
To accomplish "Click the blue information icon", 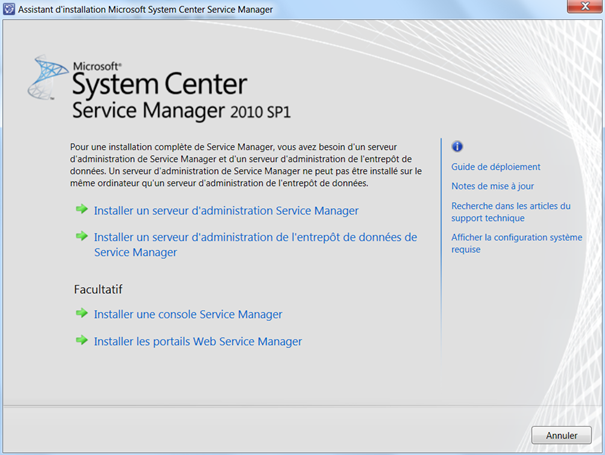I will tap(457, 147).
